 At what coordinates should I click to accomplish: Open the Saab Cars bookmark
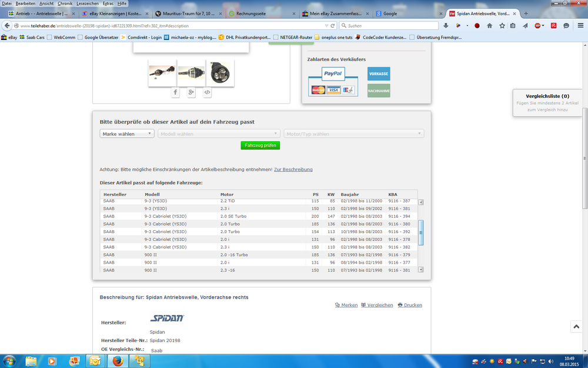point(32,37)
